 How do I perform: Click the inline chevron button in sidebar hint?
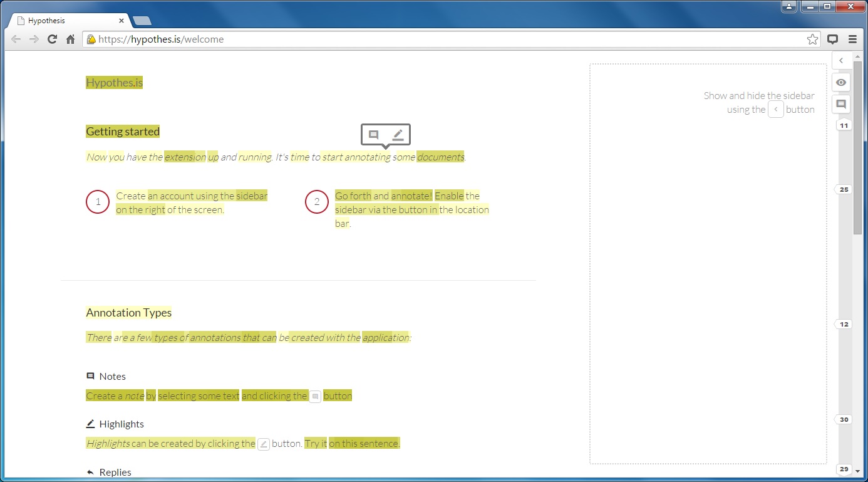tap(775, 110)
